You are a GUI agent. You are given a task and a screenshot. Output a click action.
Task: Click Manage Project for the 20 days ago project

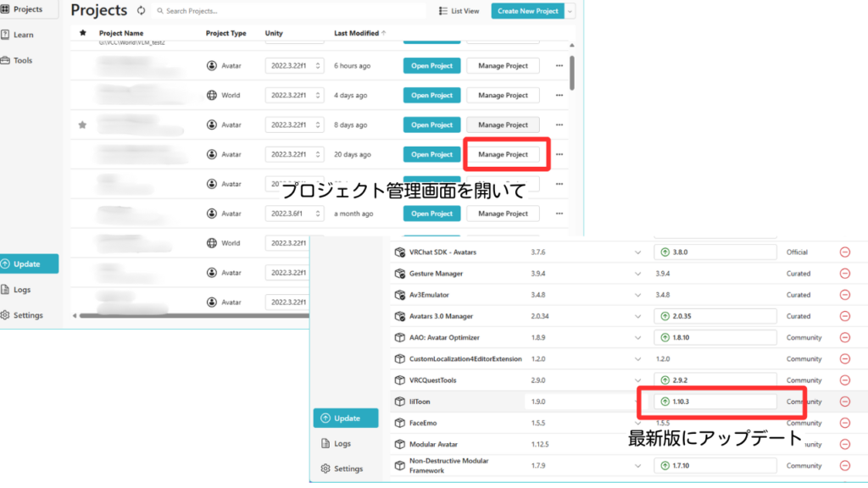(503, 154)
